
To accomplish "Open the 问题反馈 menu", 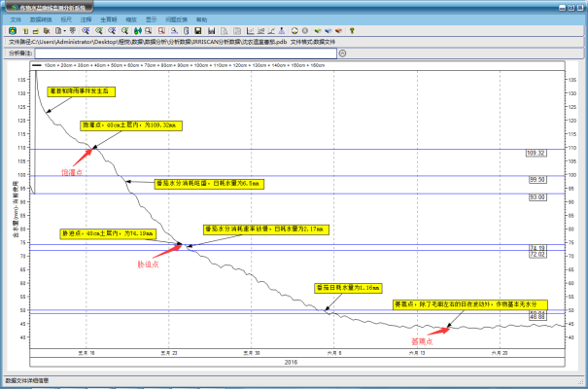I will (x=176, y=19).
